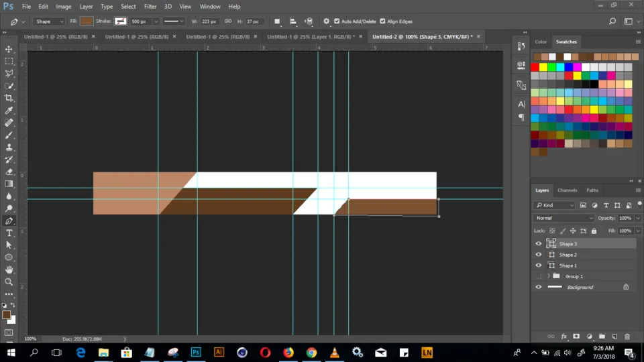Open the Shape tool mode dropdown
This screenshot has width=644, height=362.
click(x=49, y=21)
